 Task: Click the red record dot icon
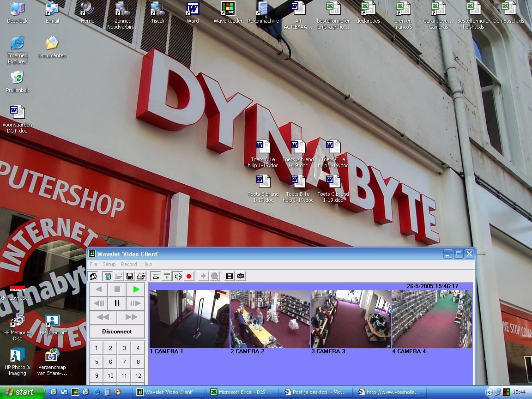[x=189, y=276]
